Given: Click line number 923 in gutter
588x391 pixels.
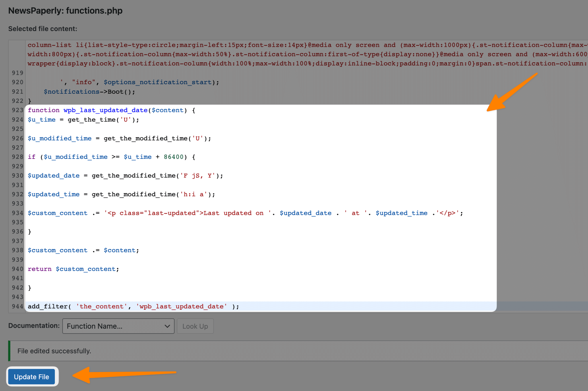Looking at the screenshot, I should (17, 110).
